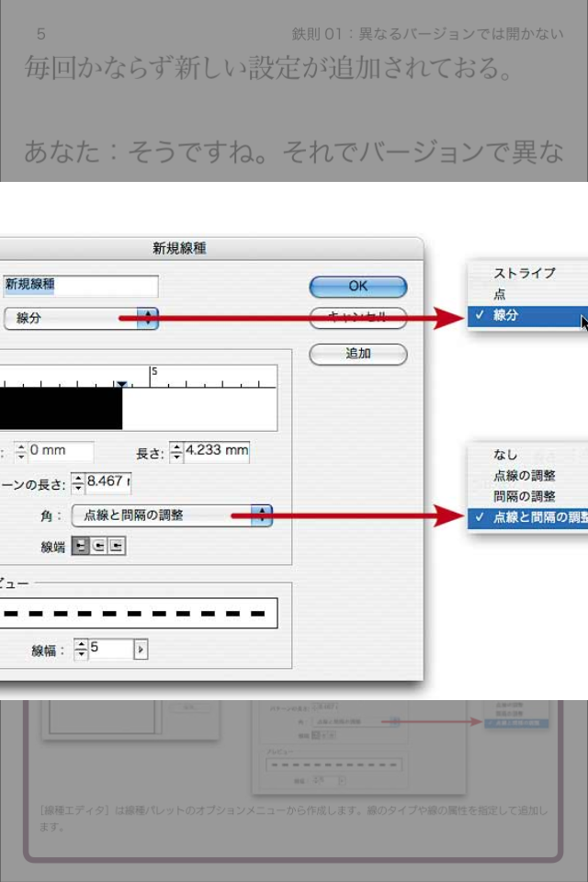Open the 角 dropdown showing 点線と間隔の調整
The height and width of the screenshot is (882, 588).
point(172,515)
